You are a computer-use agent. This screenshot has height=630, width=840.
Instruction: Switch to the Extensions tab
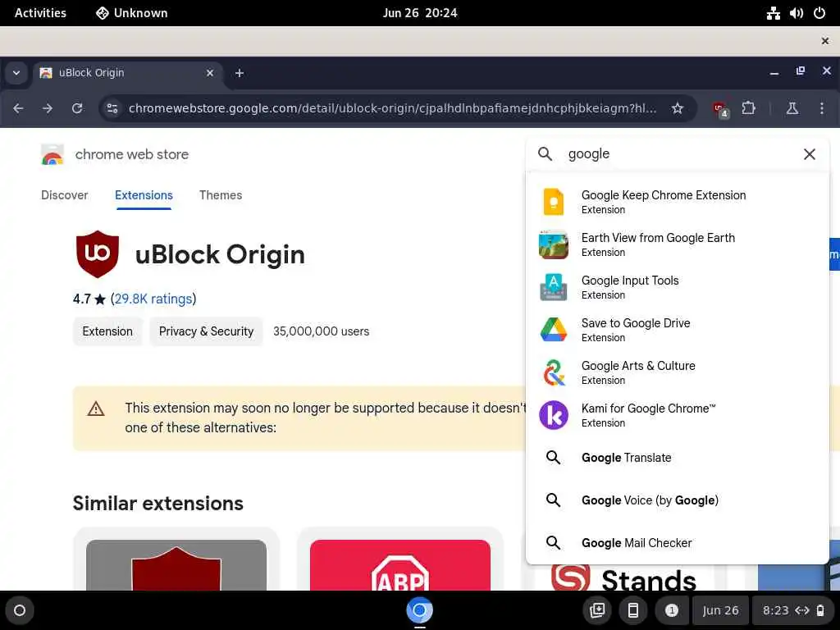click(x=144, y=195)
